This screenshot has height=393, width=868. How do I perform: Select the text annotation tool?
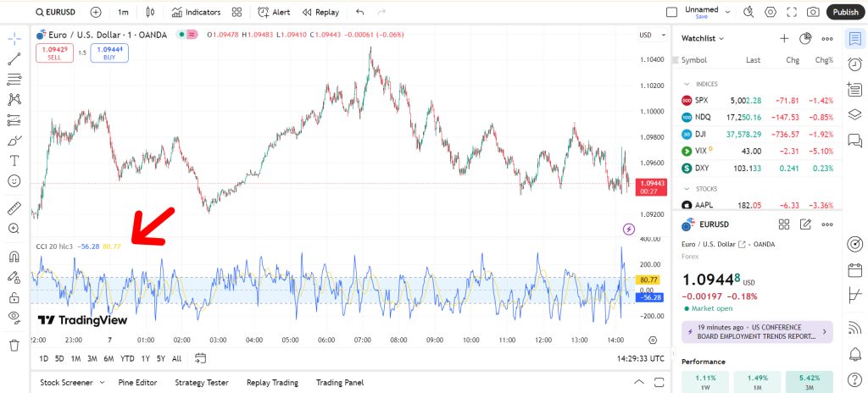(x=14, y=161)
